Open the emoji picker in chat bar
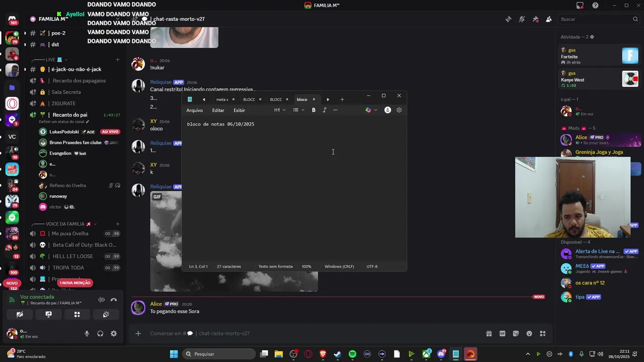The image size is (644, 362). point(529,333)
